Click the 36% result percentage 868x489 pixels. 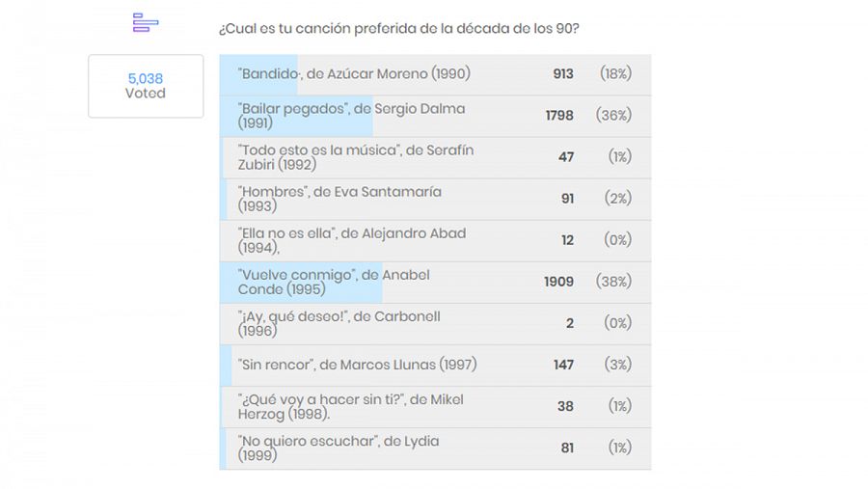tap(615, 116)
